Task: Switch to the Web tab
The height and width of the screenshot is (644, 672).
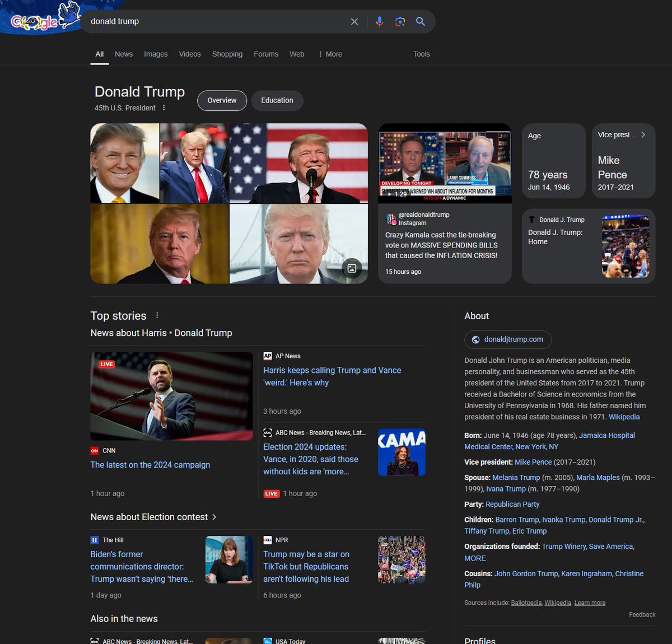Action: click(x=297, y=54)
